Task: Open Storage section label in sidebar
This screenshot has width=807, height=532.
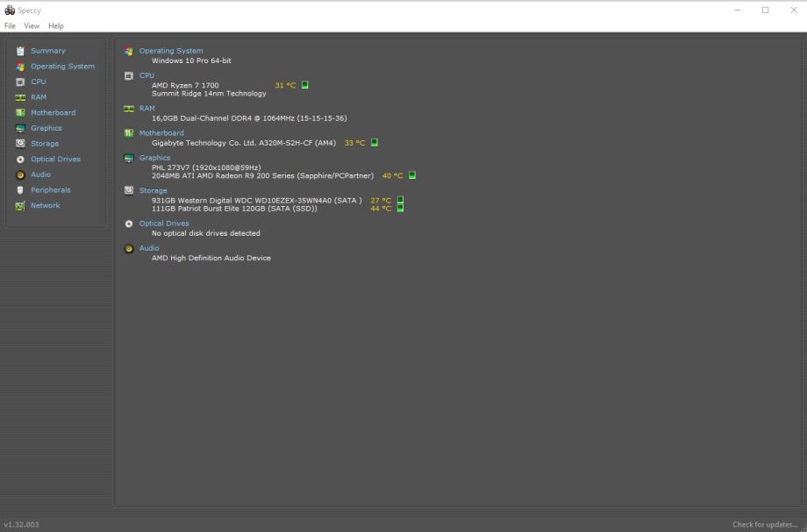Action: click(44, 144)
